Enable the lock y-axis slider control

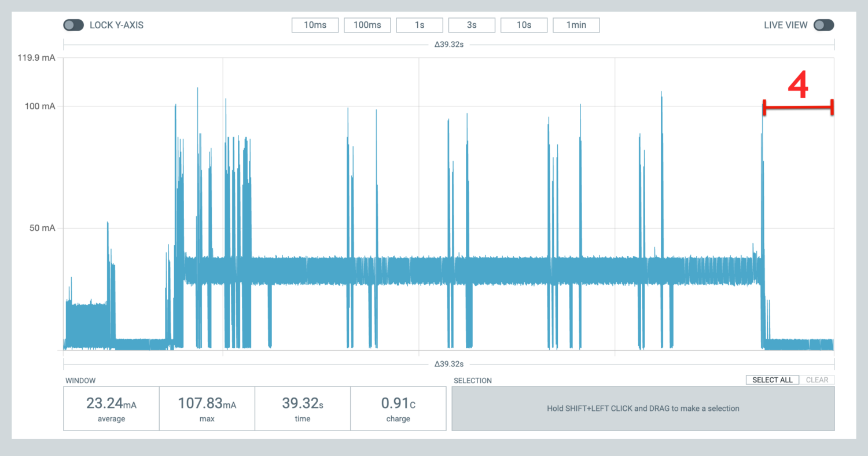73,25
